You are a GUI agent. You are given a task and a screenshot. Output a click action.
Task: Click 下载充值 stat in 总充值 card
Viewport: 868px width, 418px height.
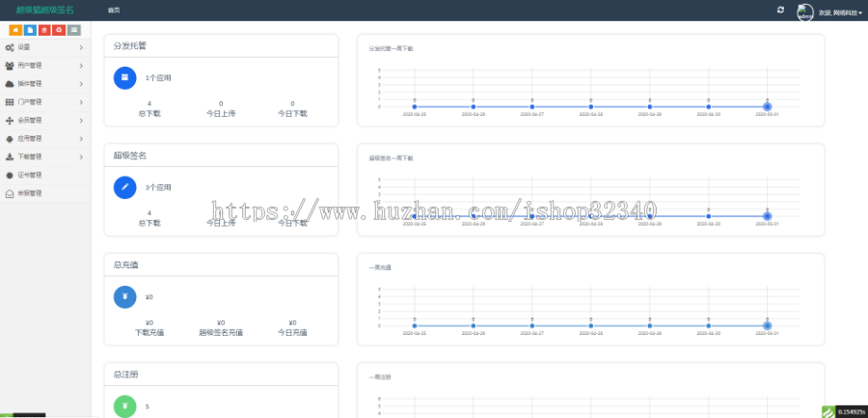149,328
